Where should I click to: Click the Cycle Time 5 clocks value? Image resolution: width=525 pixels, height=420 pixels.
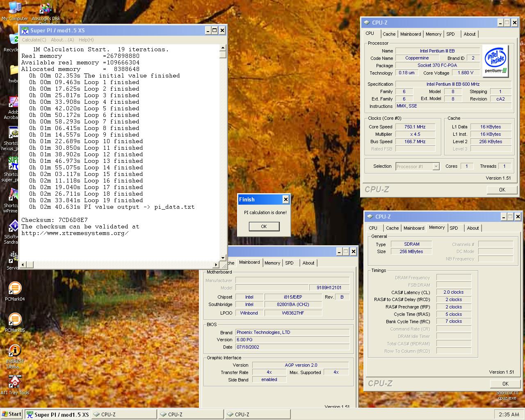point(454,314)
